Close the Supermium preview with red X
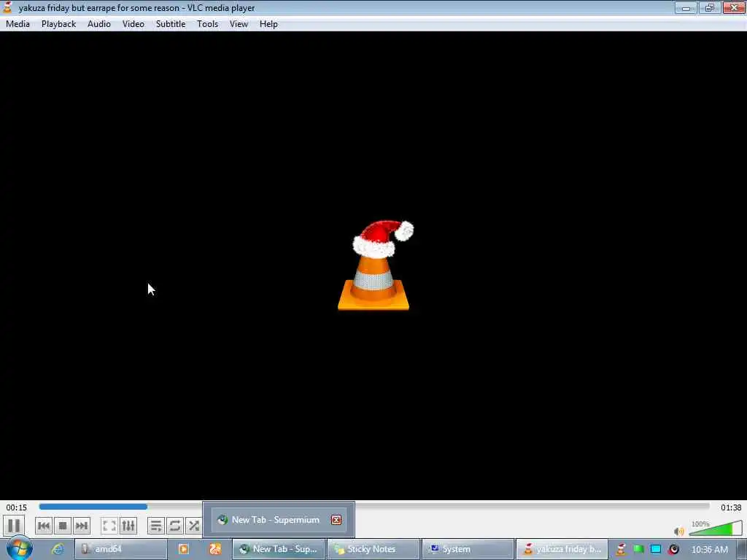This screenshot has width=747, height=560. coord(336,519)
